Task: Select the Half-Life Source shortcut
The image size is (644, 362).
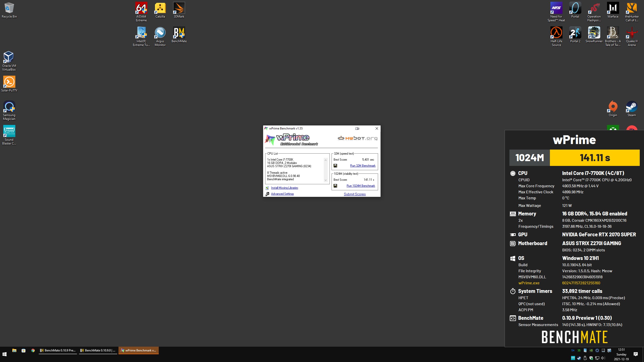Action: pos(556,36)
